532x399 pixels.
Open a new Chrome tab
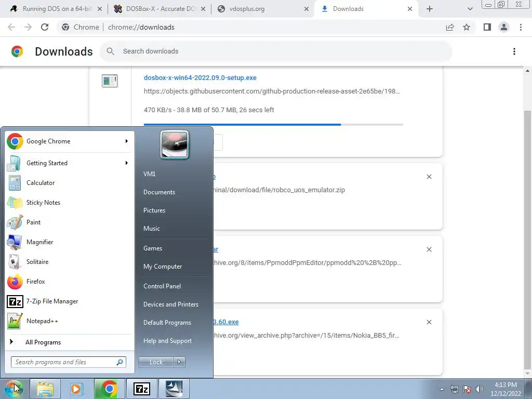click(x=430, y=9)
